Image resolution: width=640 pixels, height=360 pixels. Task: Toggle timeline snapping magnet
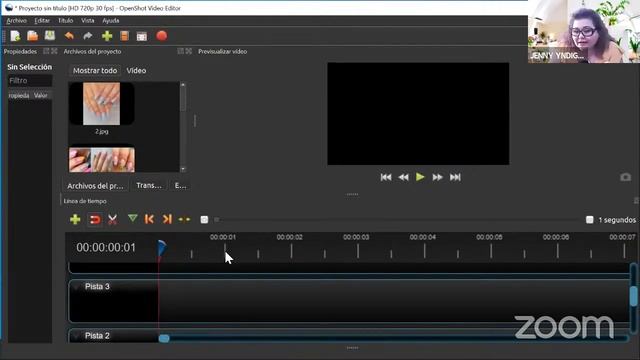coord(95,220)
